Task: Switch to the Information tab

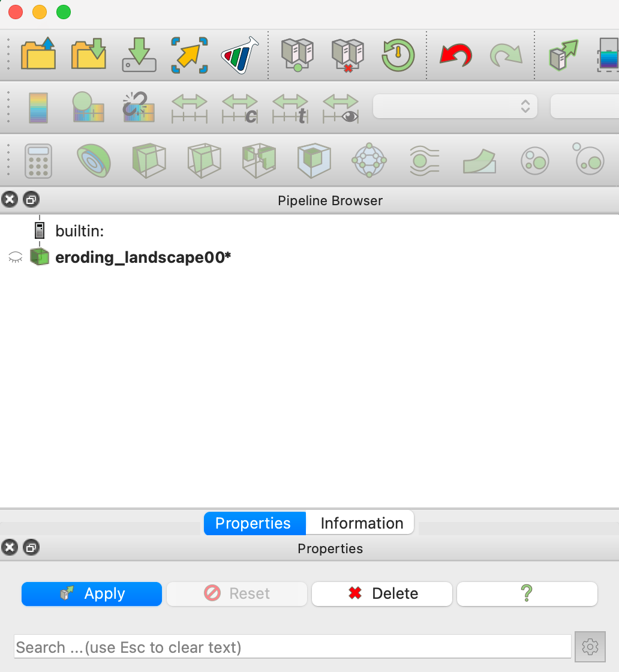Action: point(362,523)
